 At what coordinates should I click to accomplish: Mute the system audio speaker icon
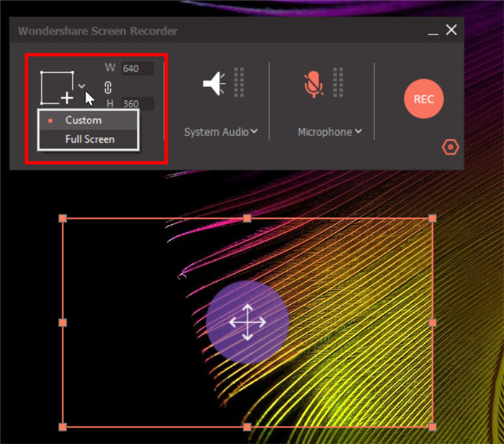tap(215, 84)
